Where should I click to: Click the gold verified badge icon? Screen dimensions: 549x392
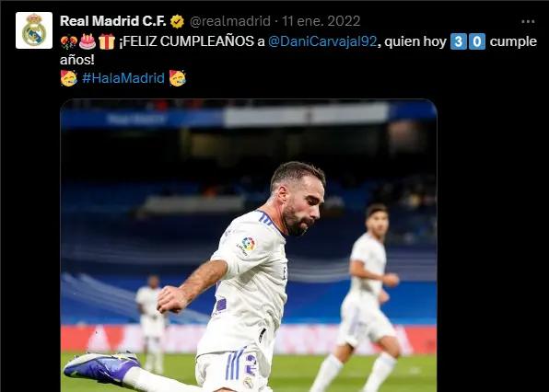coord(177,22)
